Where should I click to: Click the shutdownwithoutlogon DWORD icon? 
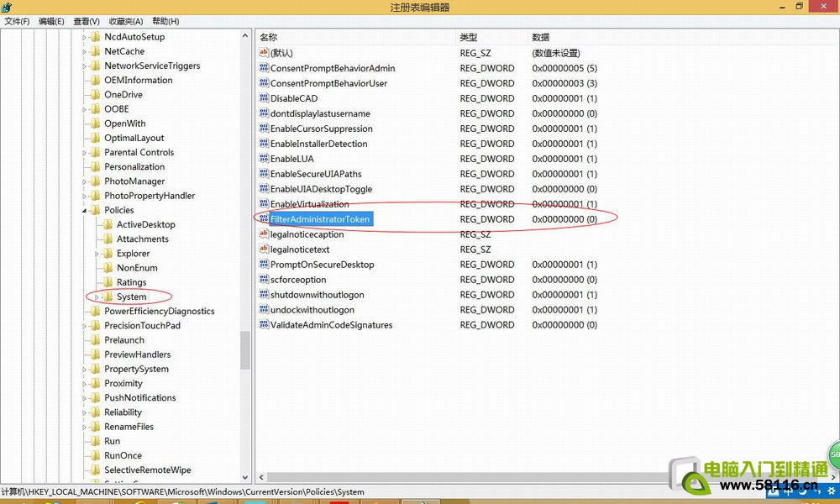click(264, 295)
